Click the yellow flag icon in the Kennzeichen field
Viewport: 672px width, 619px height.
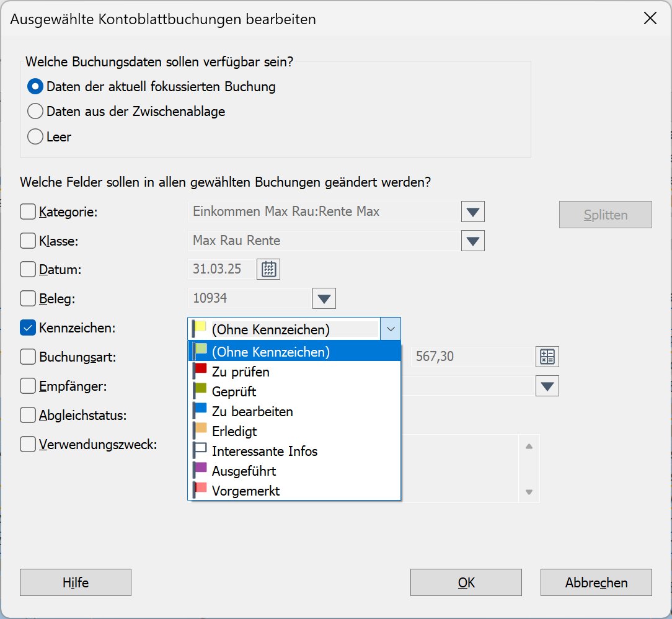(x=198, y=328)
